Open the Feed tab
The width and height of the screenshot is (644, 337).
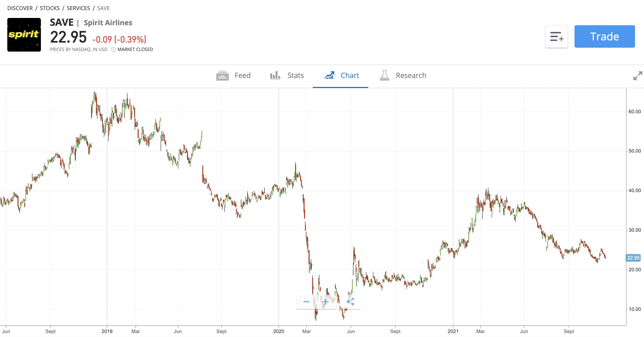pos(233,75)
